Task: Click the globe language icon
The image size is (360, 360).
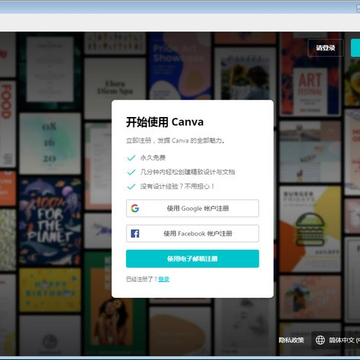Action: click(x=320, y=340)
